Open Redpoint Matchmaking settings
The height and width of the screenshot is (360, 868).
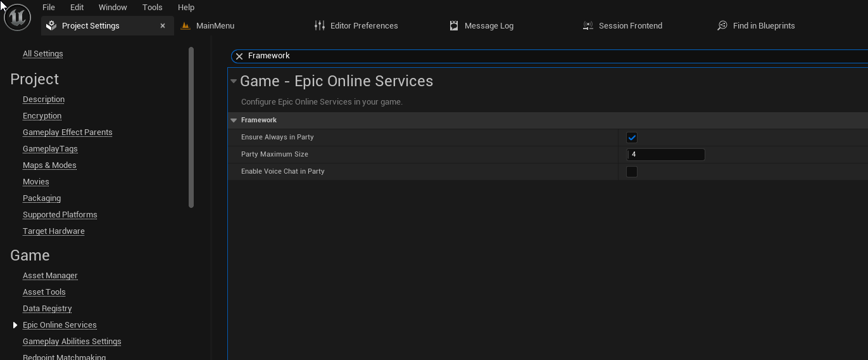[64, 357]
